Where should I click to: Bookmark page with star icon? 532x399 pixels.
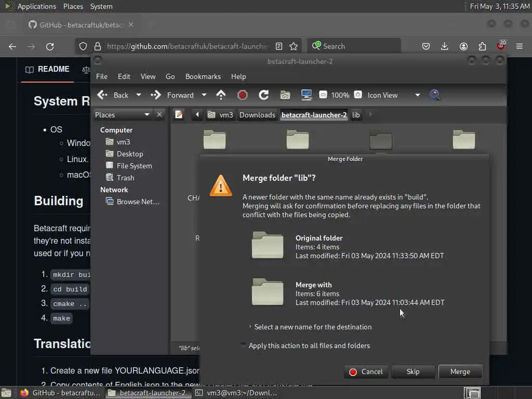294,46
